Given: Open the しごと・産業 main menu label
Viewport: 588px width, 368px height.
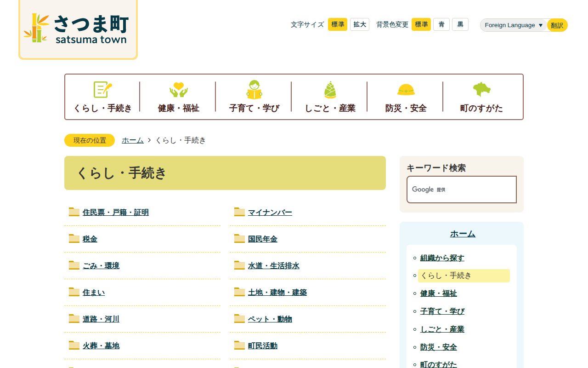Looking at the screenshot, I should pyautogui.click(x=330, y=108).
